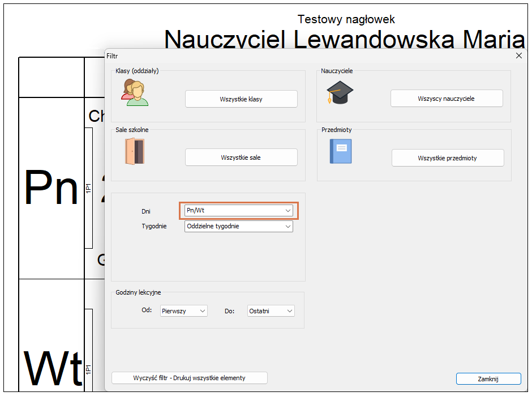This screenshot has width=532, height=396.
Task: Open the Od dropdown set to Pierwszy
Action: [x=183, y=311]
